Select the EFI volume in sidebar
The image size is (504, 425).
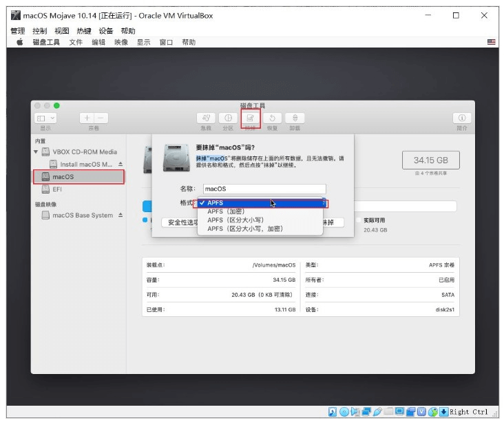pyautogui.click(x=57, y=189)
